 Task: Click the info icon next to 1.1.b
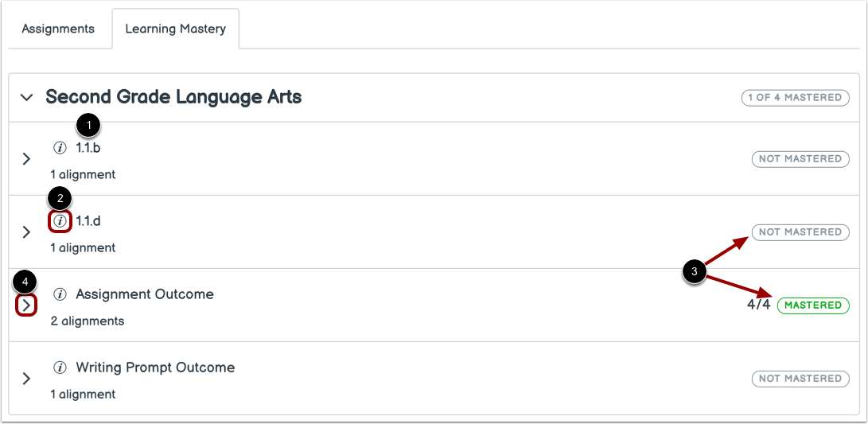[x=60, y=148]
